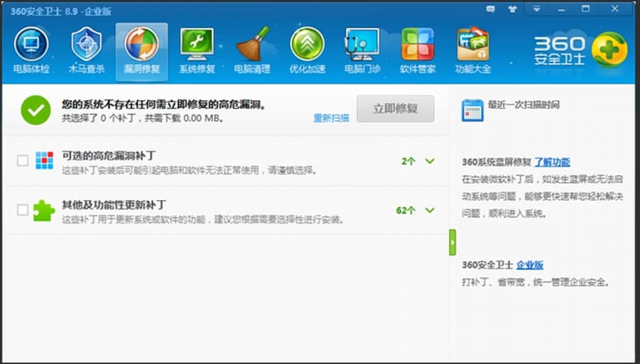The width and height of the screenshot is (640, 364).
Task: Check the 其他及功能性更新补丁 checkbox
Action: [x=23, y=210]
